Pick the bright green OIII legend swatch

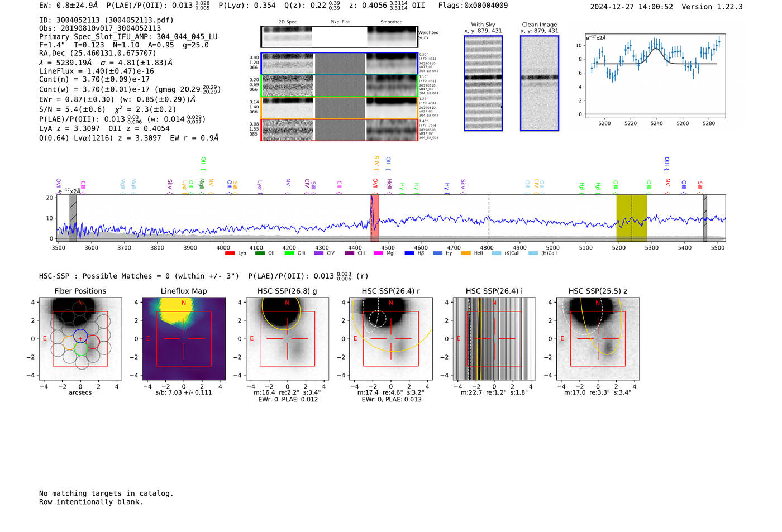[x=289, y=253]
